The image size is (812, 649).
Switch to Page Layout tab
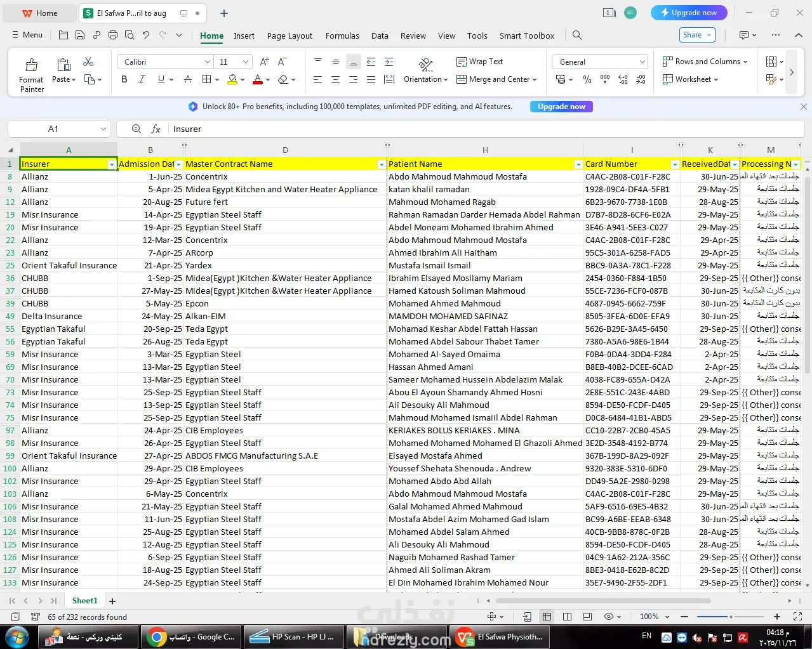click(290, 36)
